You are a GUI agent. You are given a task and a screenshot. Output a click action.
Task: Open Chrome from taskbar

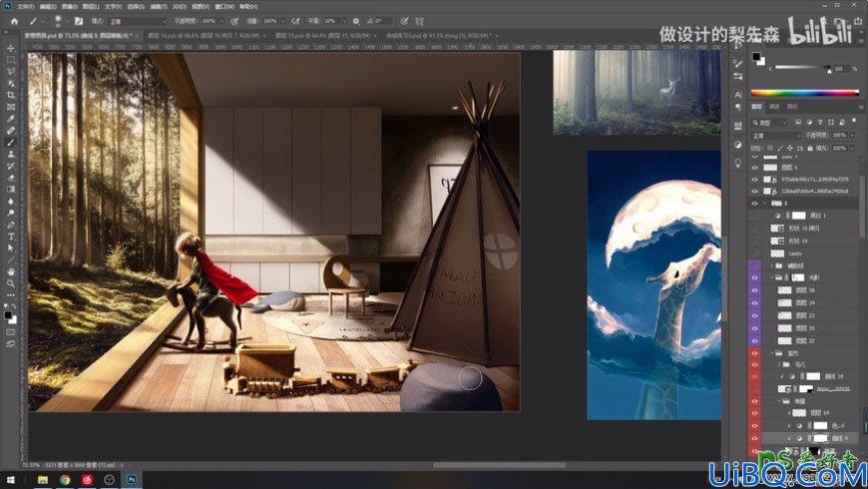coord(65,480)
